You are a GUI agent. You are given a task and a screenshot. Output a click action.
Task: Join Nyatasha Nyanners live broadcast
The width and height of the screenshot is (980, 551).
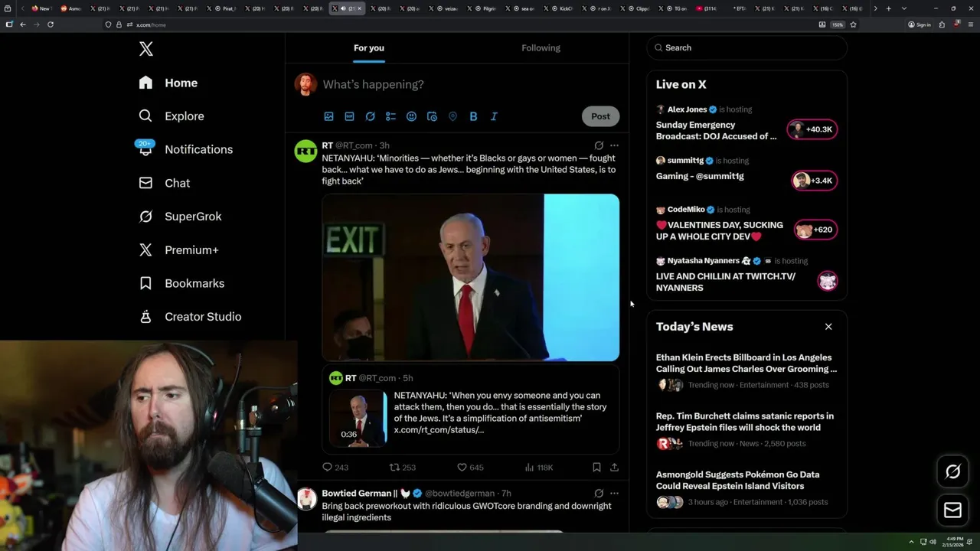828,281
